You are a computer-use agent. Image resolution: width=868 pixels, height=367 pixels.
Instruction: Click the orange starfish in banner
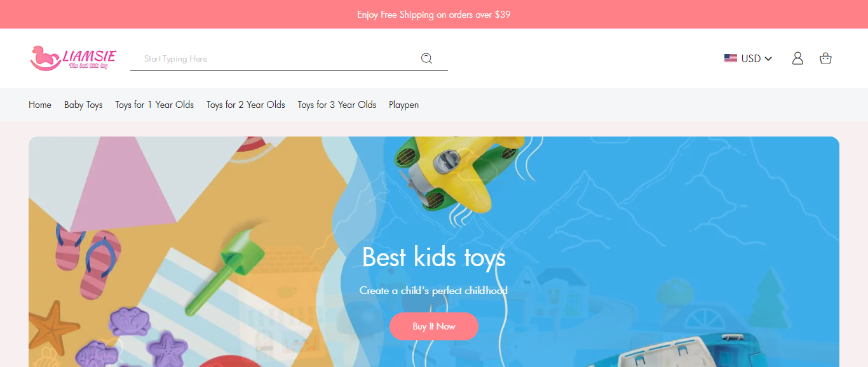tap(53, 326)
